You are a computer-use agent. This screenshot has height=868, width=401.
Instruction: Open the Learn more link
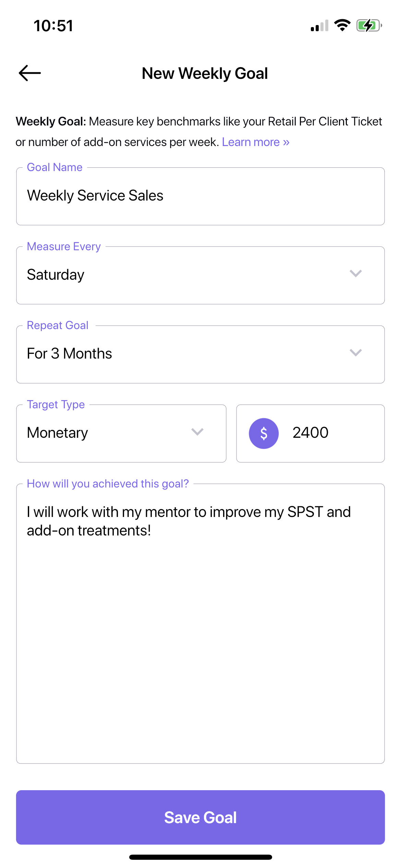(256, 142)
